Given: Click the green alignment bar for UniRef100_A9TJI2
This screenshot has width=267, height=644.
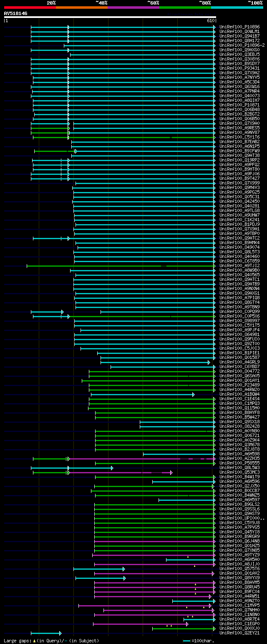Looking at the screenshot, I should [121, 266].
